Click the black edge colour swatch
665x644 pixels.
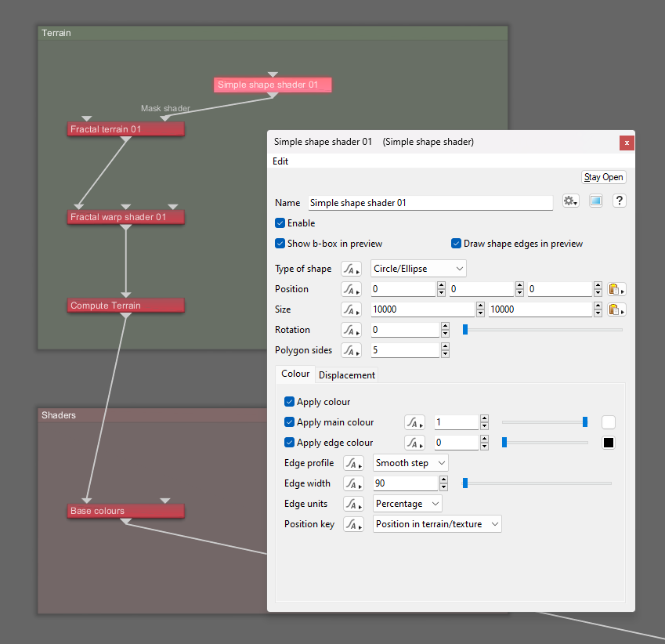(x=608, y=442)
